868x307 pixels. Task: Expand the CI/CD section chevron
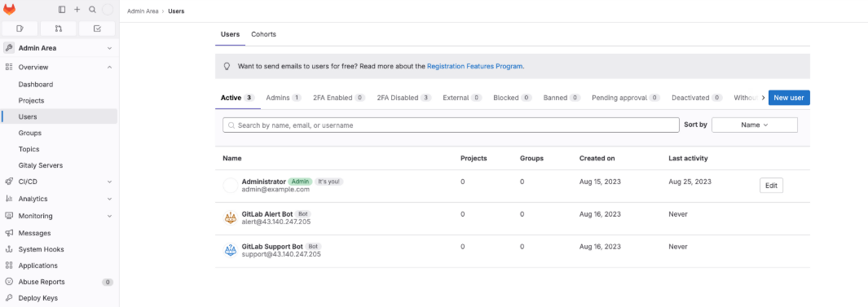pos(109,182)
